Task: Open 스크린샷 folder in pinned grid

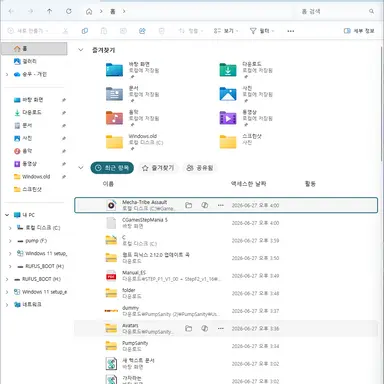Action: pos(228,142)
